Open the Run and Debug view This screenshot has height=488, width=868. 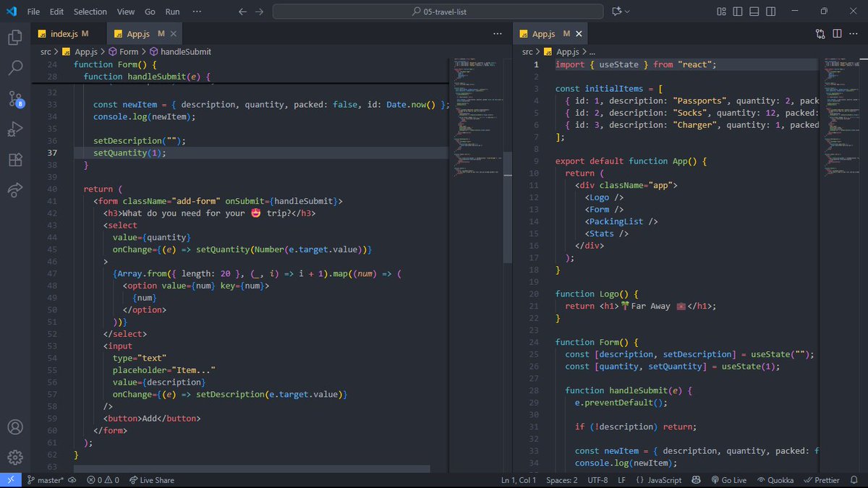[x=15, y=129]
